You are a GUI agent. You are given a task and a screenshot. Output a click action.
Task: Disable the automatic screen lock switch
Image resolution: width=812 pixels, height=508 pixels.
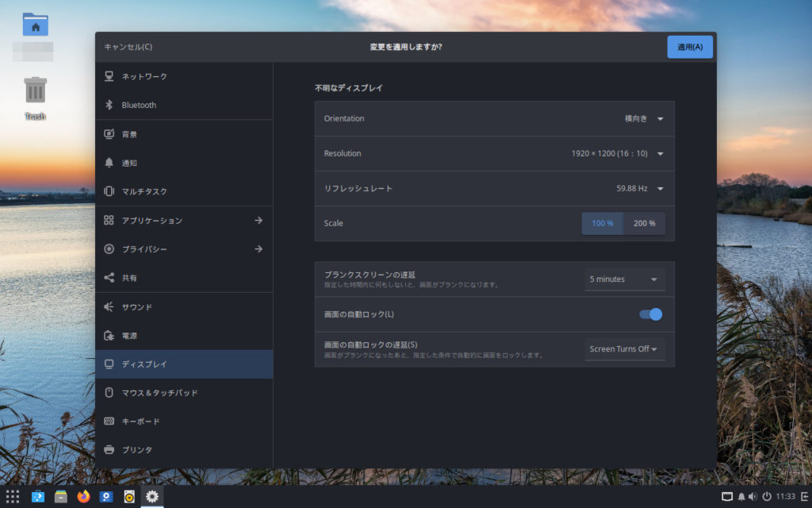pyautogui.click(x=650, y=314)
